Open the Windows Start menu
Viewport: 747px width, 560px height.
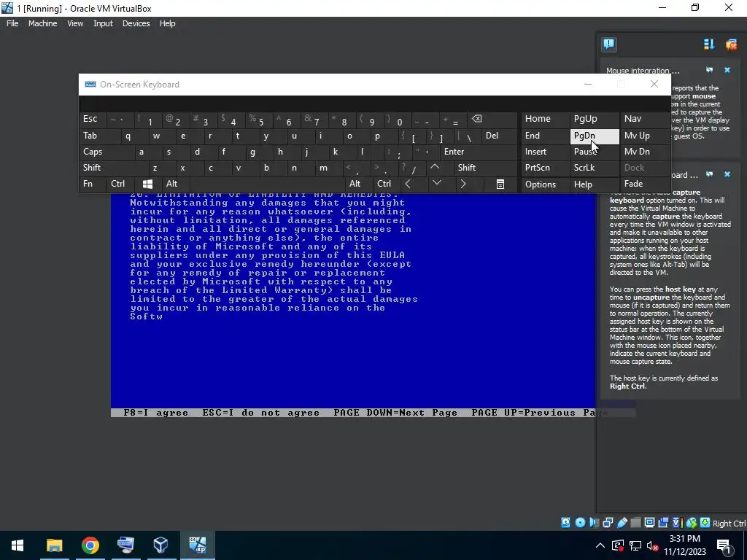[18, 545]
